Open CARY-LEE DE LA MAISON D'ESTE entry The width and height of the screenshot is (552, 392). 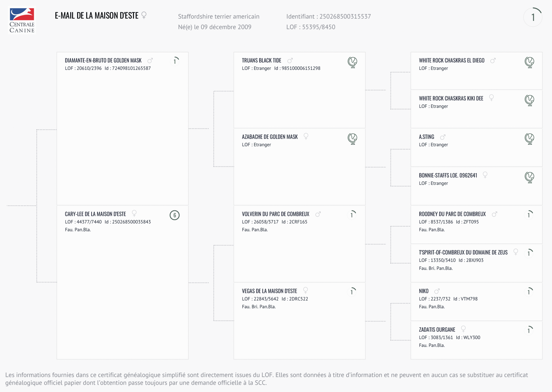click(96, 214)
